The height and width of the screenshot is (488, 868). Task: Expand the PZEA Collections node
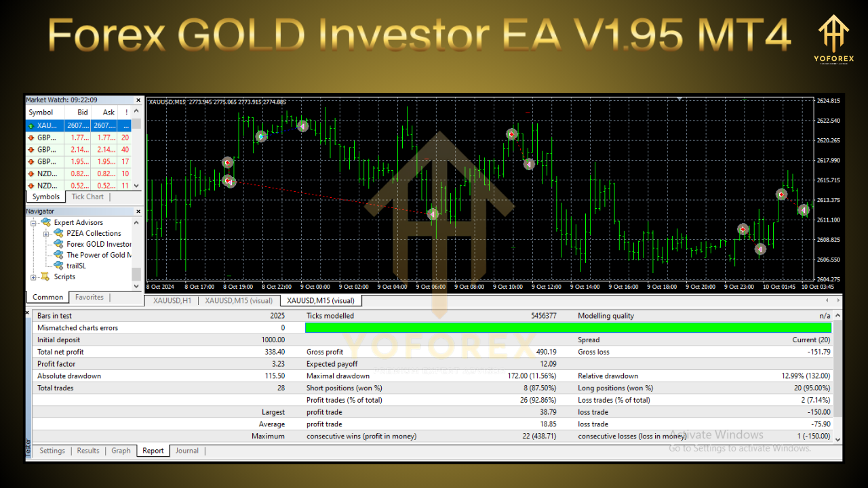[46, 233]
